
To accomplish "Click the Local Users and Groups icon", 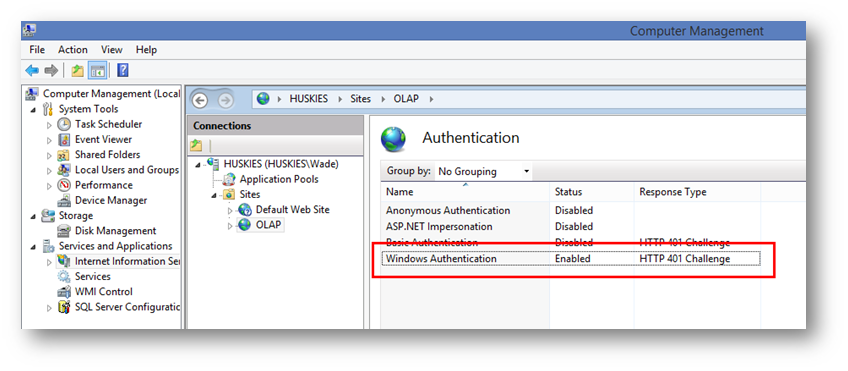I will point(64,170).
